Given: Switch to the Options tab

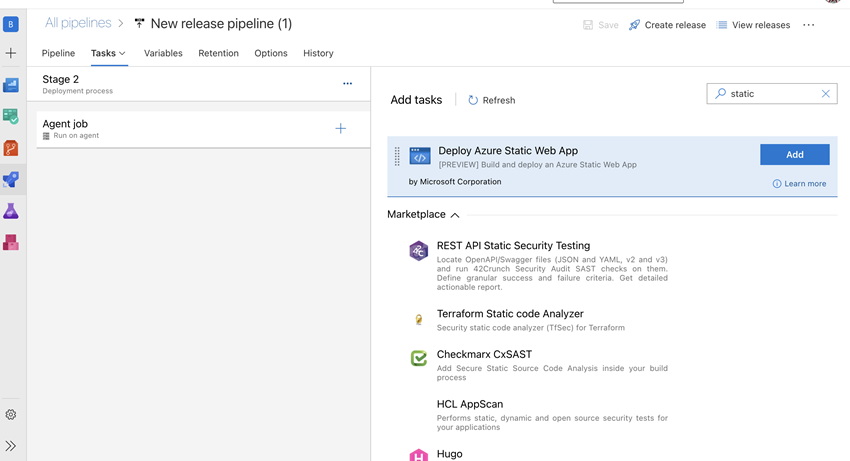Looking at the screenshot, I should [x=271, y=53].
